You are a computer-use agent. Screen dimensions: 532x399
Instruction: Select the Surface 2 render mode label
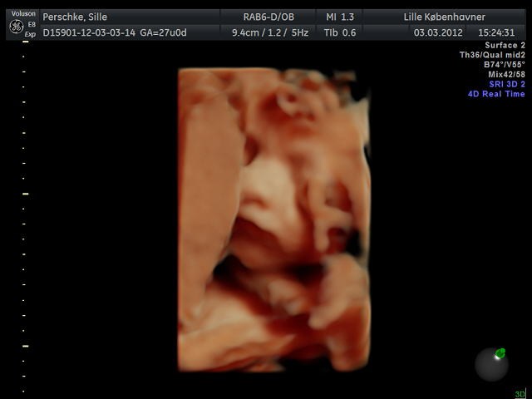505,45
